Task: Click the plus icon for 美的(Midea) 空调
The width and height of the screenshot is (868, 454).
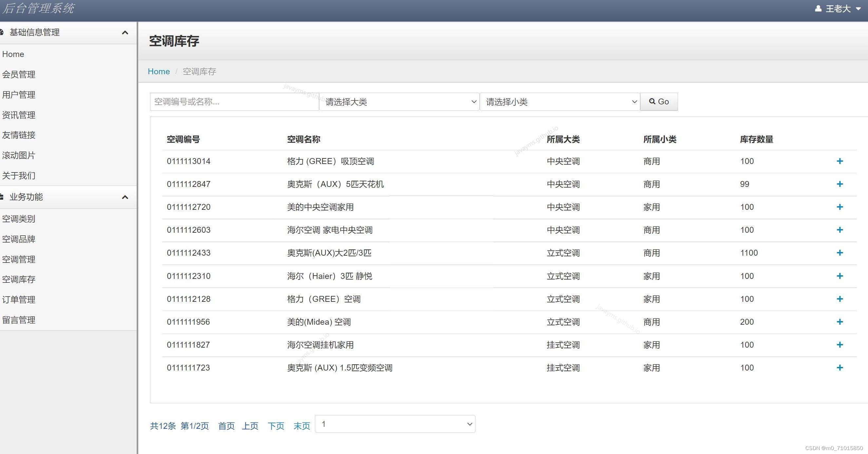Action: tap(840, 322)
